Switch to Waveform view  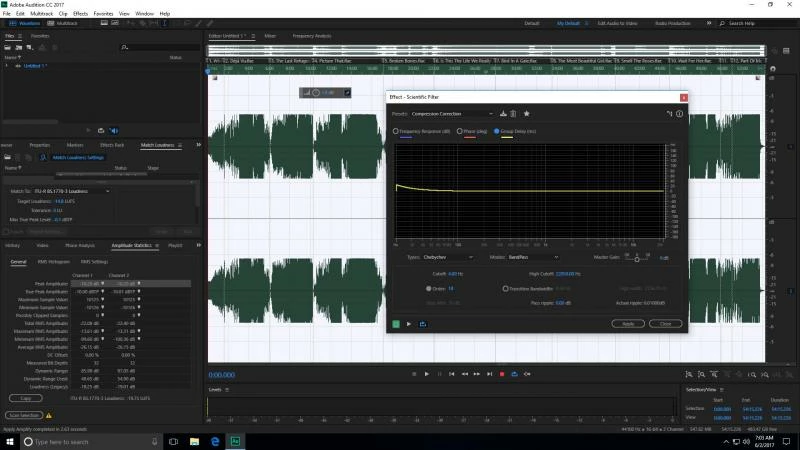(24, 23)
